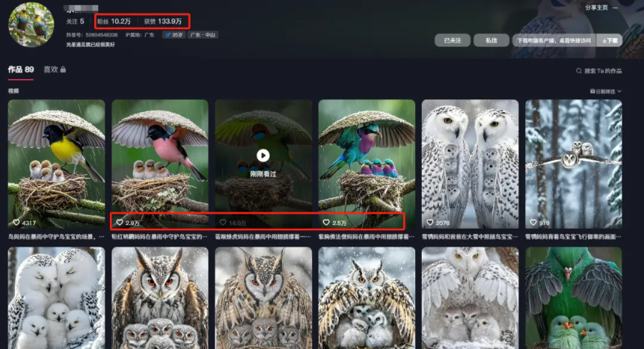This screenshot has height=349, width=644.
Task: Open the green parrot family video thumbnail
Action: click(573, 297)
